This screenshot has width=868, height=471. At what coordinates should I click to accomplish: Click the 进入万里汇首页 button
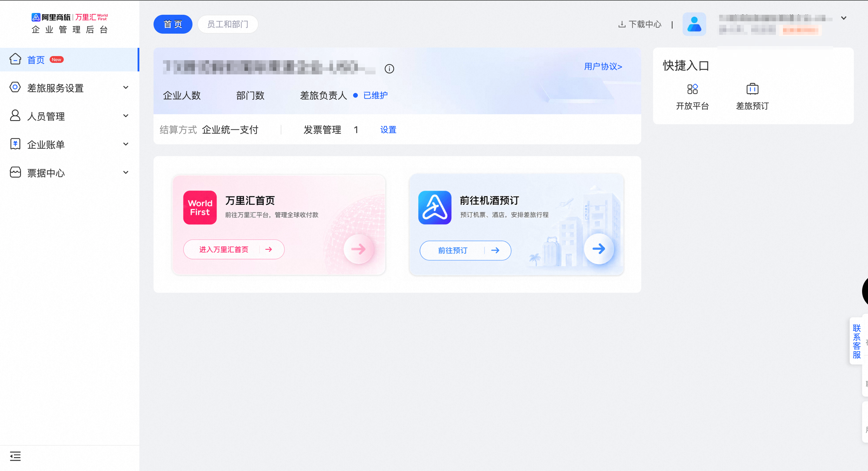tap(234, 249)
